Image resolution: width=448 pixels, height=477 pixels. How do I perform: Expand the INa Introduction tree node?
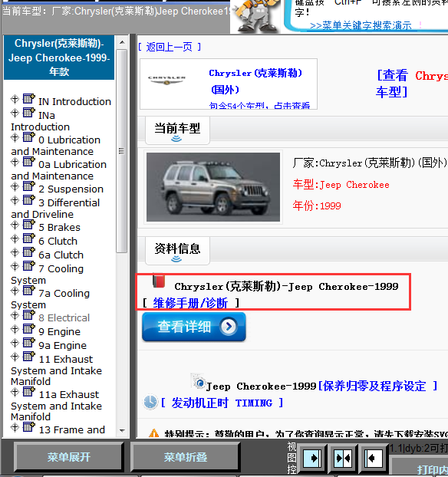click(15, 113)
